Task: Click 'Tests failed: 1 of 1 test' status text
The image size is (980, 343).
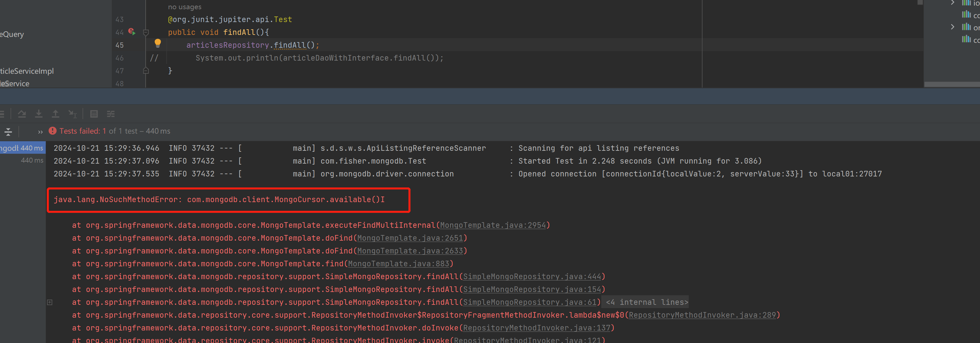Action: 98,131
